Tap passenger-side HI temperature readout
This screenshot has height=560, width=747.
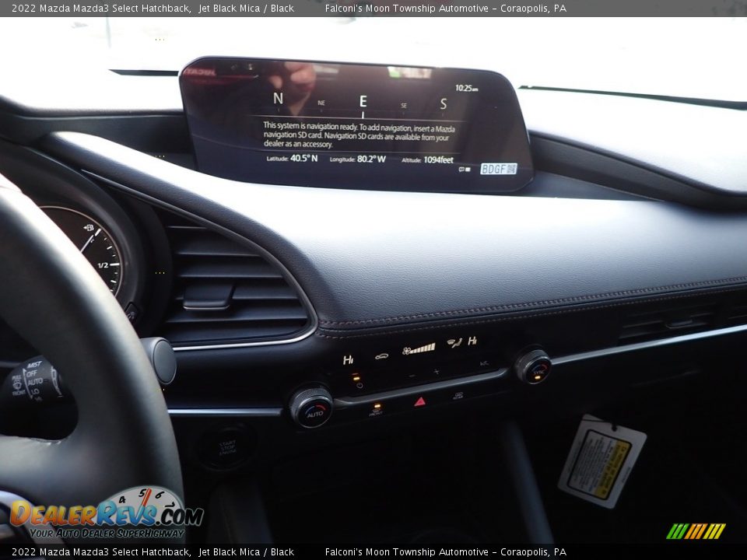(x=472, y=341)
